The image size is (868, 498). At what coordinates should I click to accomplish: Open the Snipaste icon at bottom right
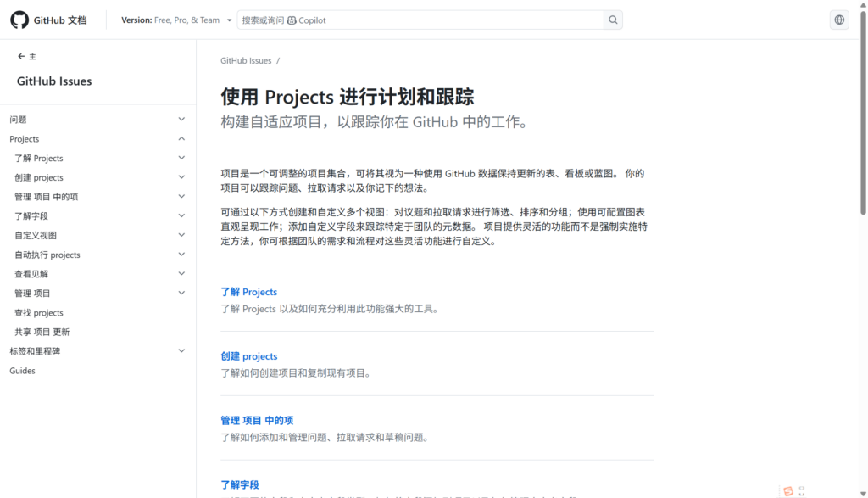pos(787,490)
